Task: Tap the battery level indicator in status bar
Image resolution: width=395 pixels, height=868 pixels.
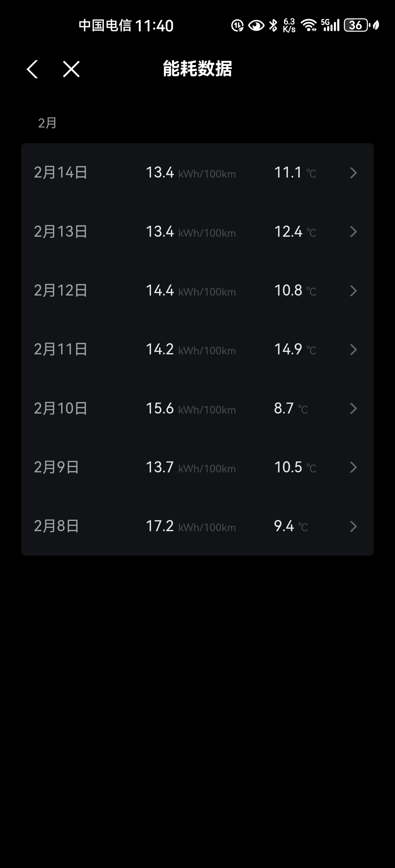Action: click(356, 25)
